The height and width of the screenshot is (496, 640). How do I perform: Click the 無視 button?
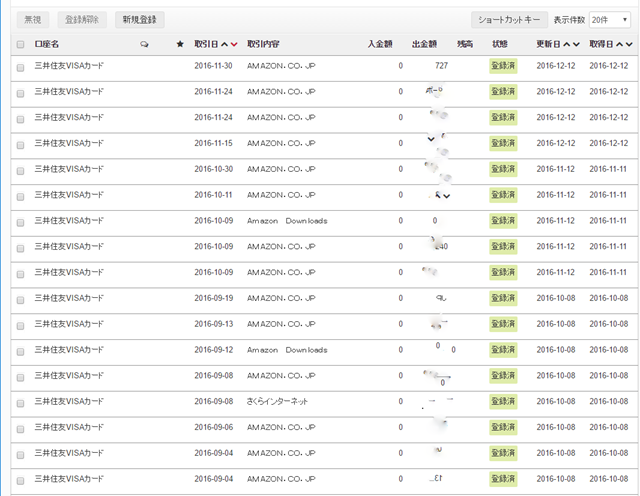pyautogui.click(x=33, y=20)
